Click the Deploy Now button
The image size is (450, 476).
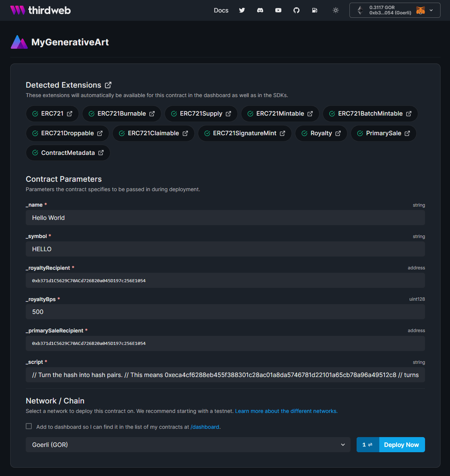402,445
